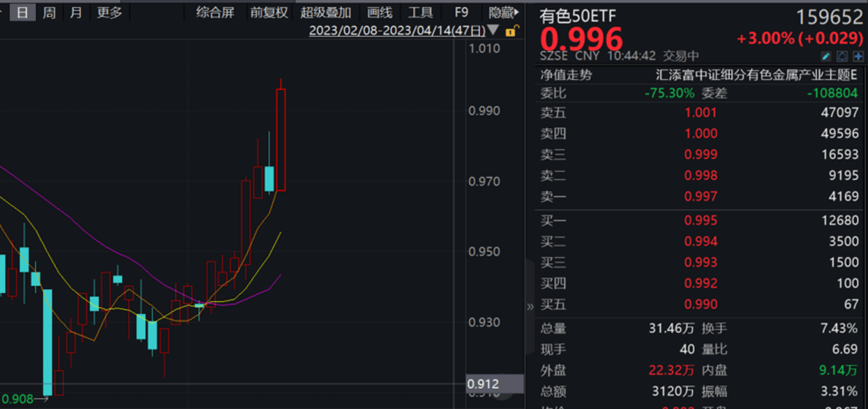Click the 2023/02/08-2023/04/14 date range text

[x=396, y=31]
